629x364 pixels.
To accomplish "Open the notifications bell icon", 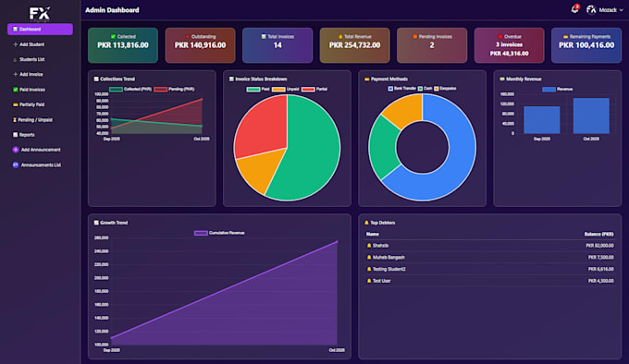I will (574, 9).
